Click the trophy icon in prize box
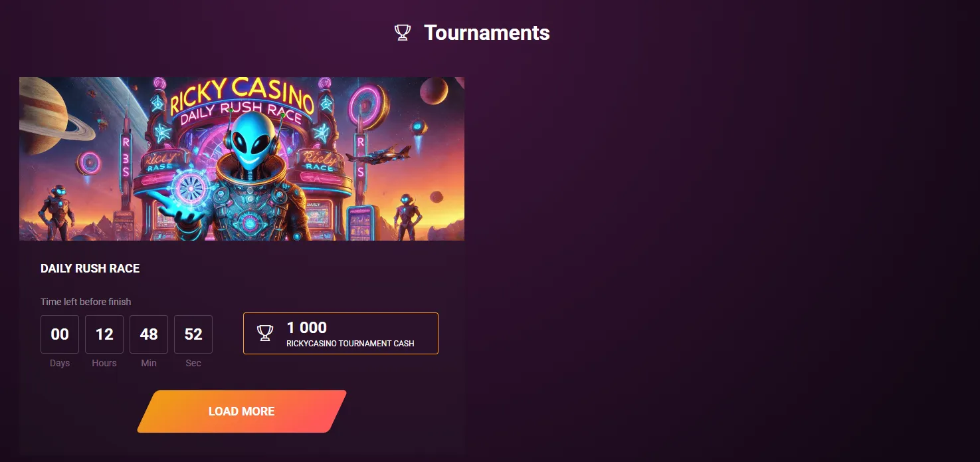Viewport: 980px width, 462px height. coord(265,333)
